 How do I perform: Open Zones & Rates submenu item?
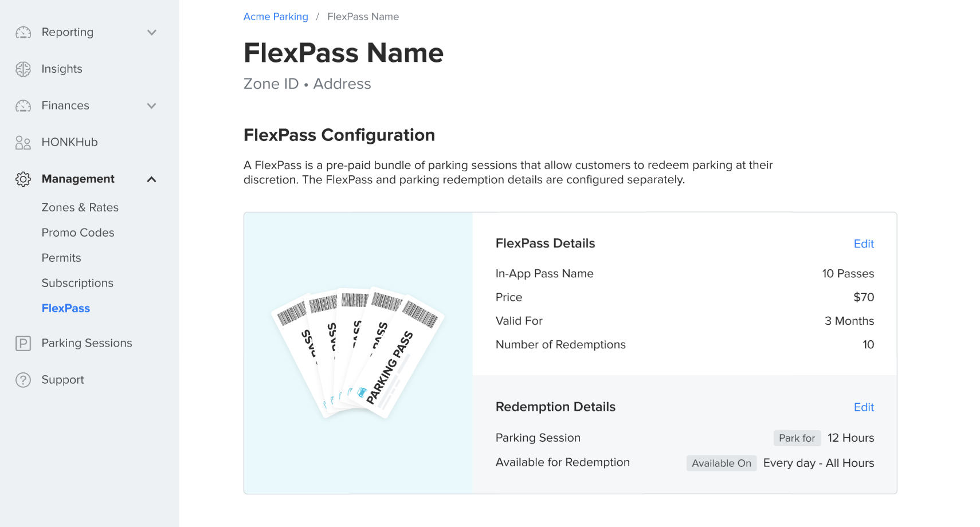click(80, 207)
